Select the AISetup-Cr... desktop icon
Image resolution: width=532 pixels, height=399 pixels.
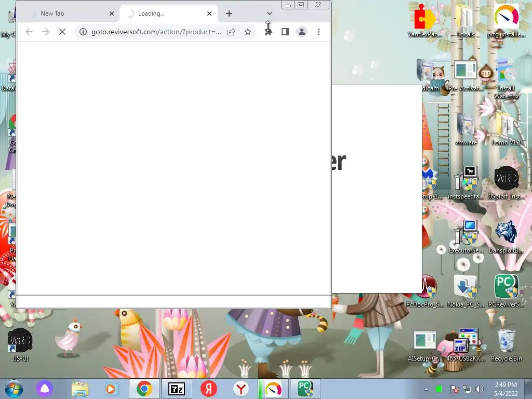point(425,345)
